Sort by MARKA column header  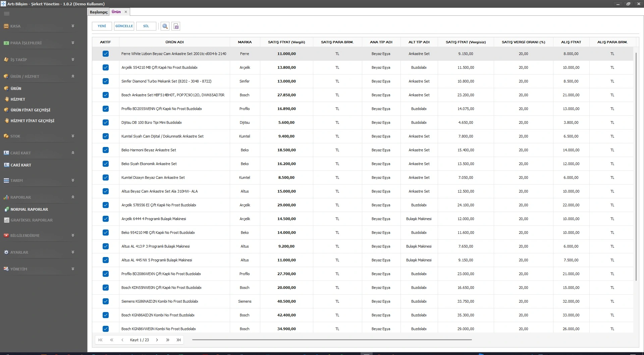[x=245, y=42]
